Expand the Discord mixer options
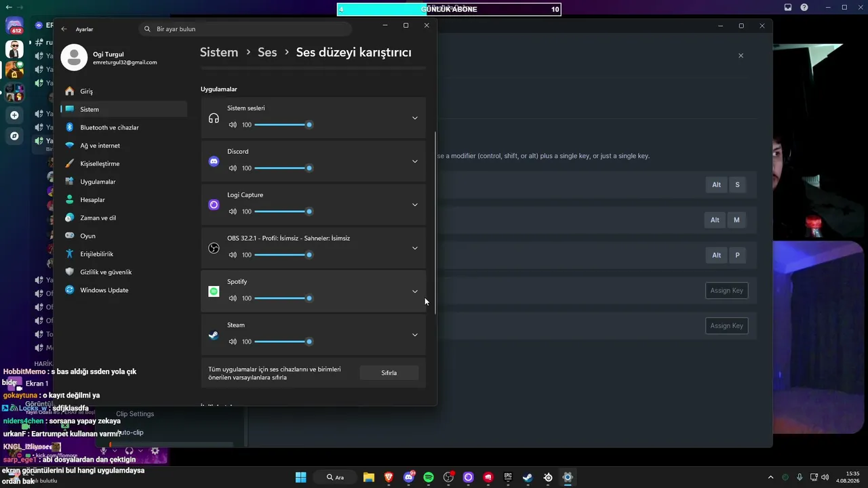868x488 pixels. [x=415, y=161]
